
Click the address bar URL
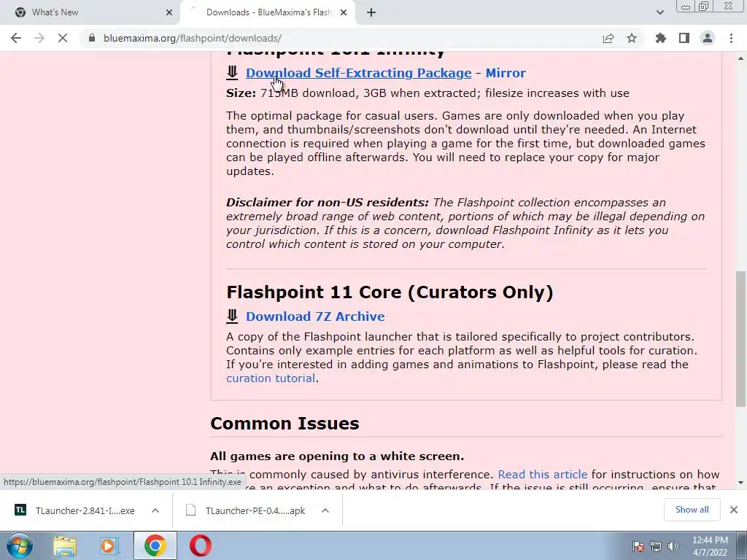[193, 38]
